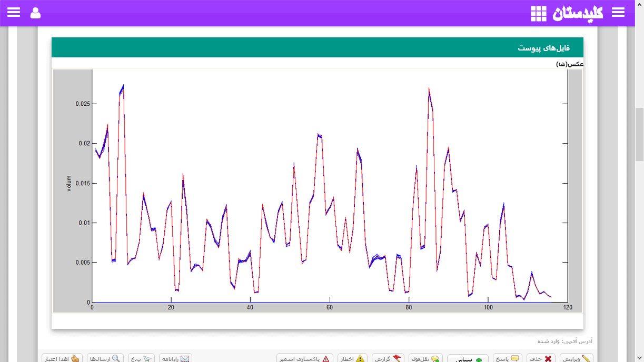Click the ارسال‌ها (posts) search button
This screenshot has width=644, height=362.
pos(105,358)
